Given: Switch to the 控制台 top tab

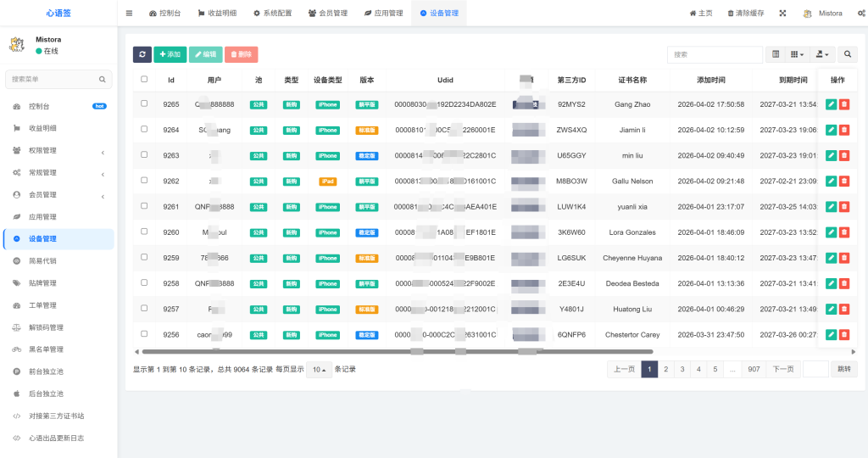Looking at the screenshot, I should click(165, 14).
